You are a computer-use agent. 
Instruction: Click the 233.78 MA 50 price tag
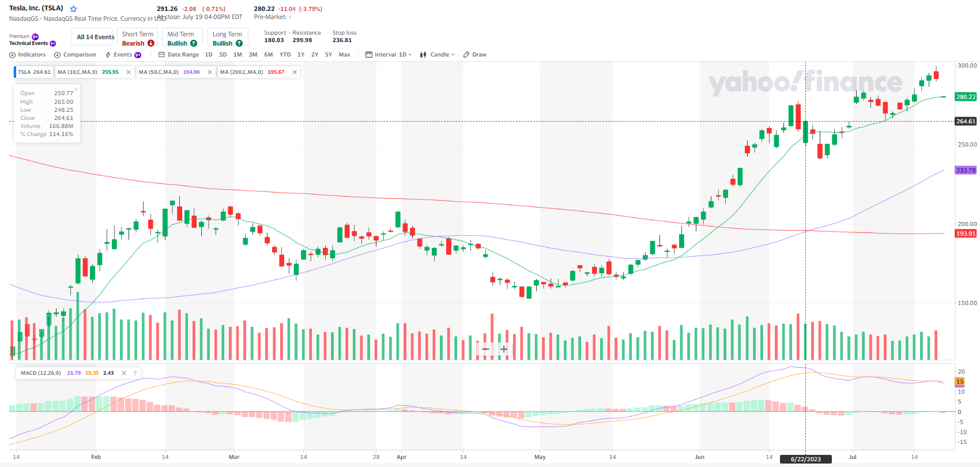(x=966, y=170)
